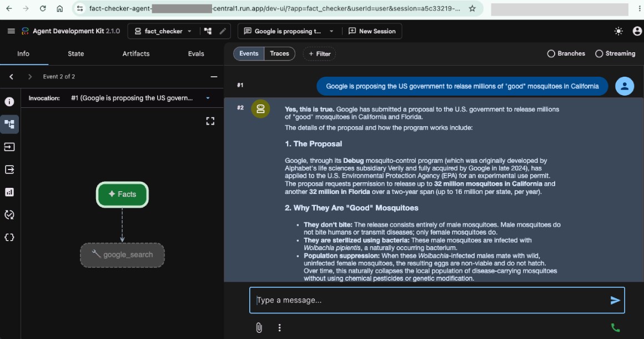This screenshot has height=339, width=644.
Task: Switch to Traces view
Action: click(279, 53)
